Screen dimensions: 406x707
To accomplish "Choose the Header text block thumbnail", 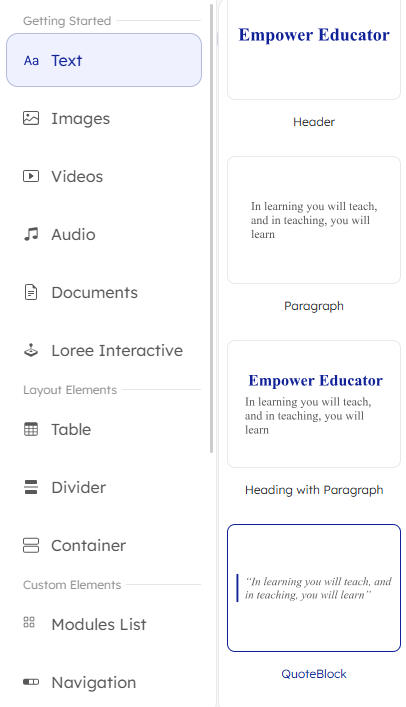I will (x=314, y=48).
